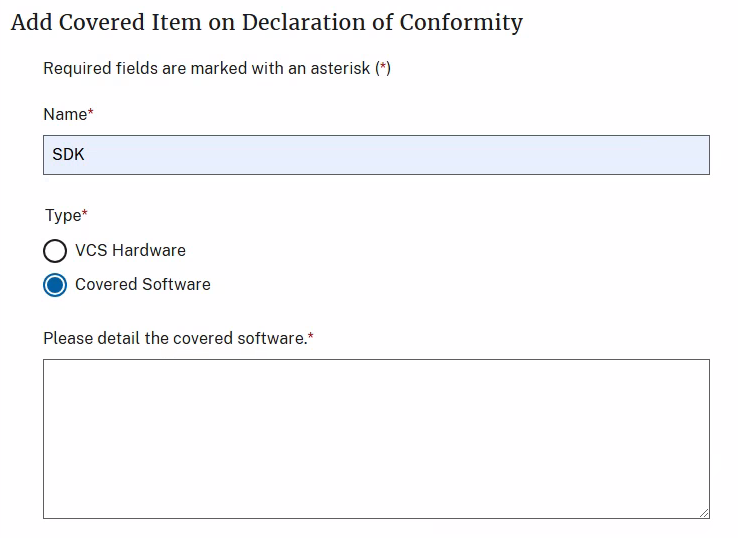
Task: Click the word "Conformity" in the heading
Action: point(463,22)
